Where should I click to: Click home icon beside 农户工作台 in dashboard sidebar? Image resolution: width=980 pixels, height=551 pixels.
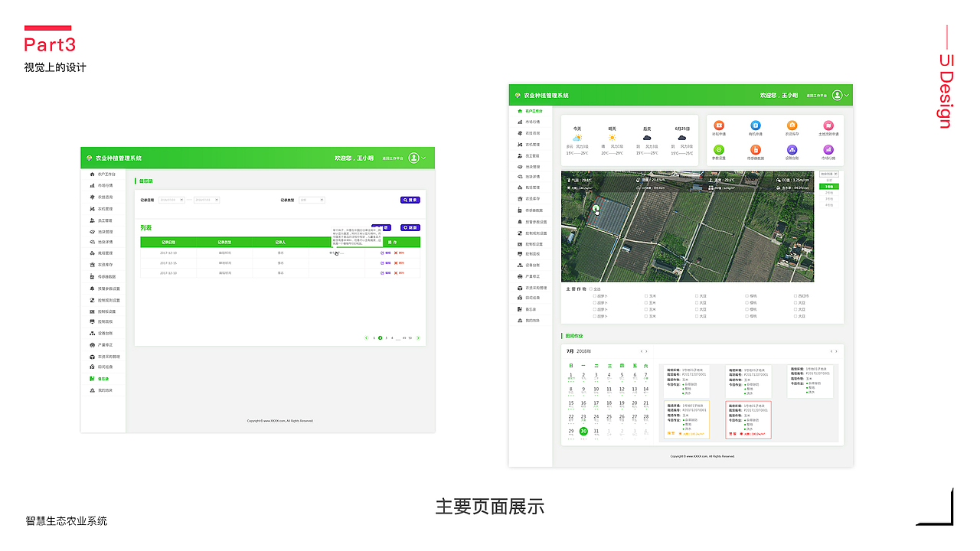(521, 111)
